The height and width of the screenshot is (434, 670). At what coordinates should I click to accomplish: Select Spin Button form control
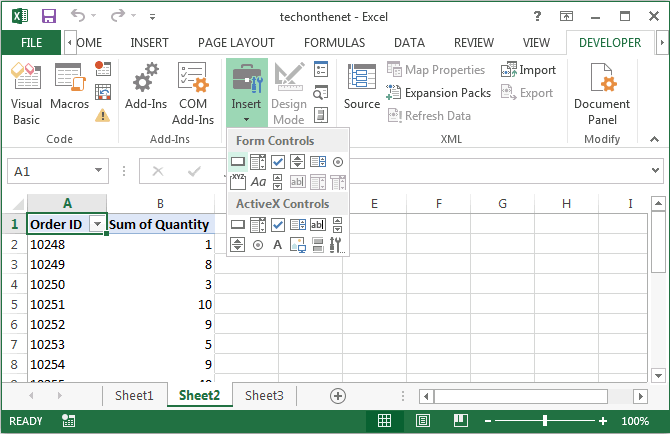[297, 162]
